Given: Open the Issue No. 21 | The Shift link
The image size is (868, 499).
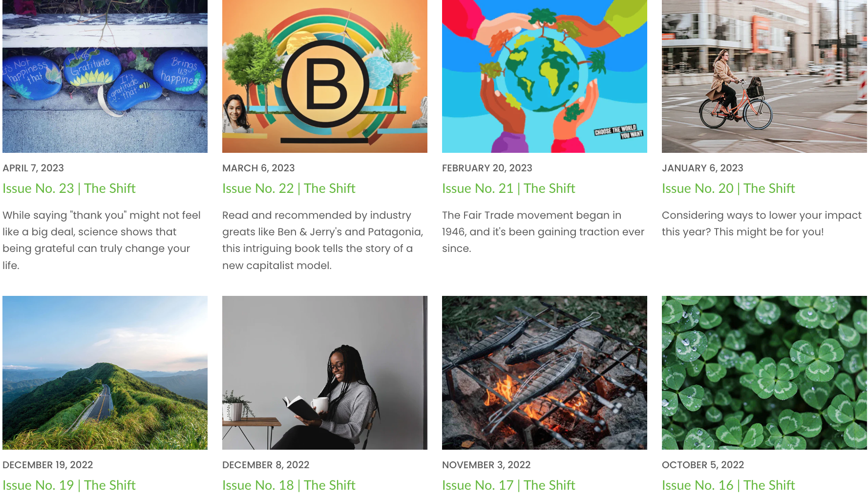Looking at the screenshot, I should click(508, 188).
